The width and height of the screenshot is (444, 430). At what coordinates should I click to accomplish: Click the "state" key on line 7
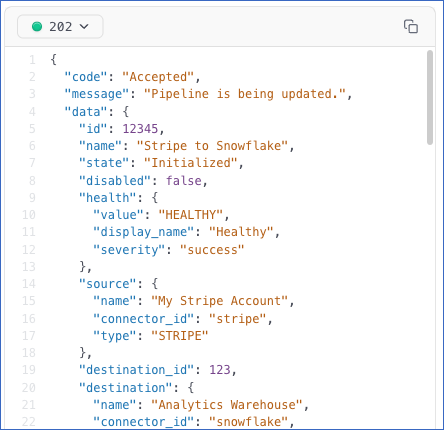click(104, 163)
